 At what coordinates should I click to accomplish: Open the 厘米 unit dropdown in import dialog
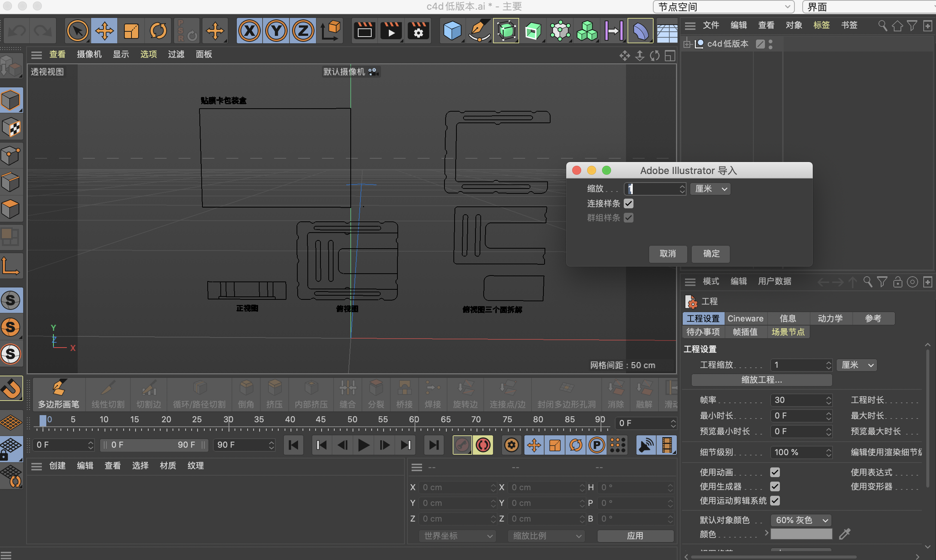pos(710,189)
